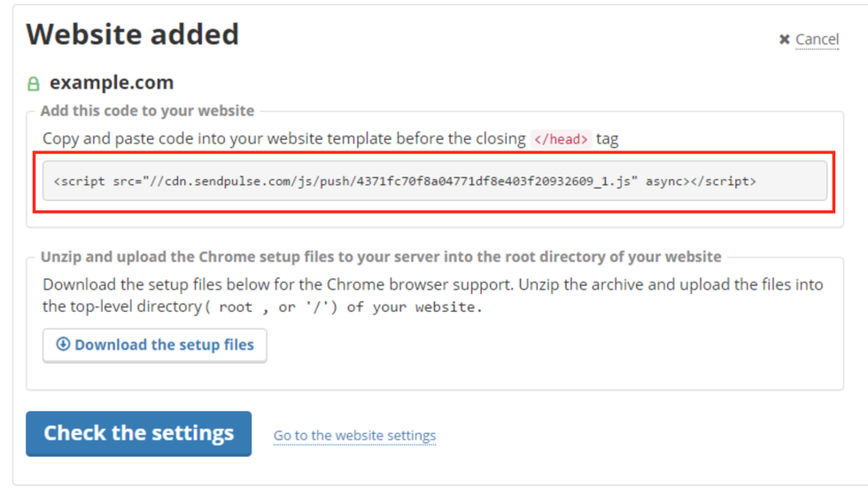
Task: Click the 'Unzip and upload the Chrome setup files' legend
Action: pyautogui.click(x=381, y=257)
